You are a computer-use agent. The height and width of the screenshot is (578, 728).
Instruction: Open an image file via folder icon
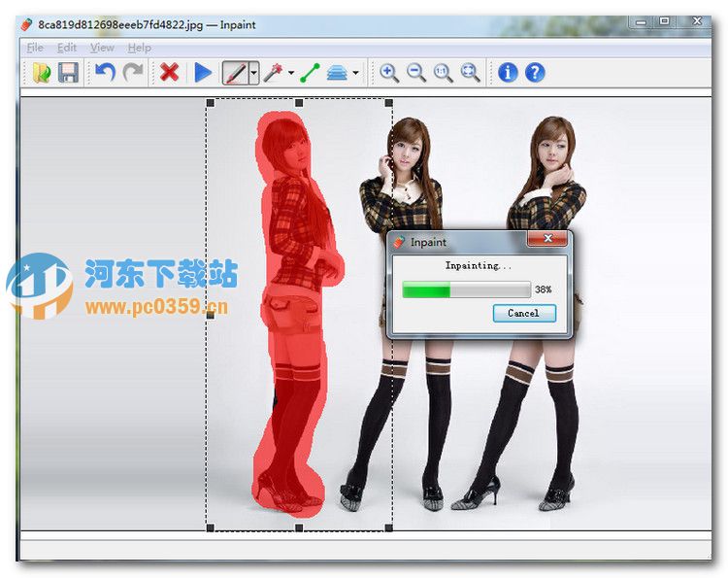(42, 73)
